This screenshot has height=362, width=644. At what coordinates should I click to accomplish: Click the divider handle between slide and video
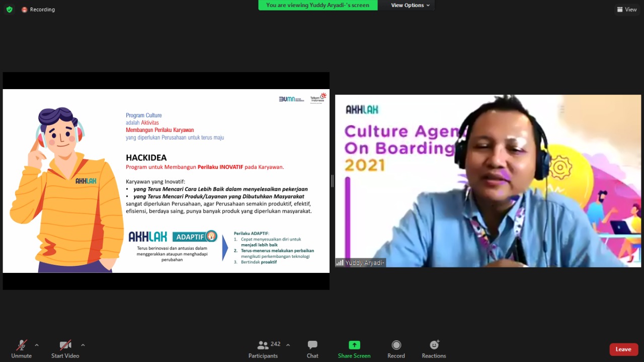pos(332,181)
